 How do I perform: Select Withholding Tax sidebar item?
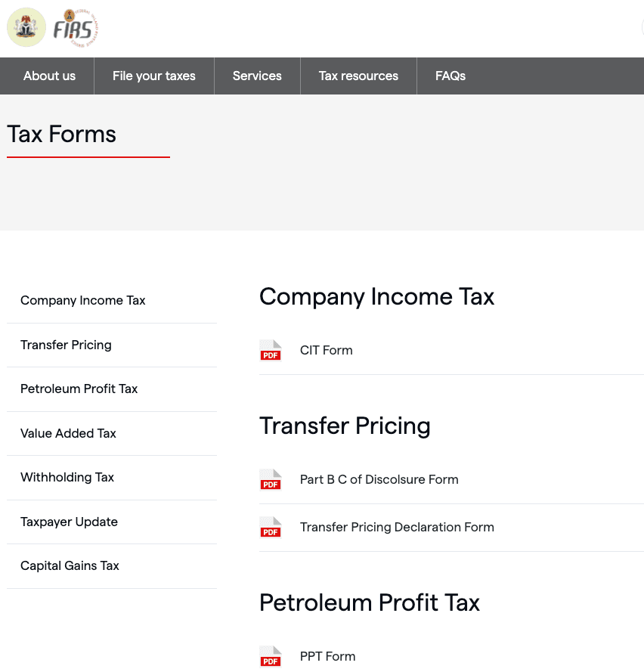[x=67, y=478]
